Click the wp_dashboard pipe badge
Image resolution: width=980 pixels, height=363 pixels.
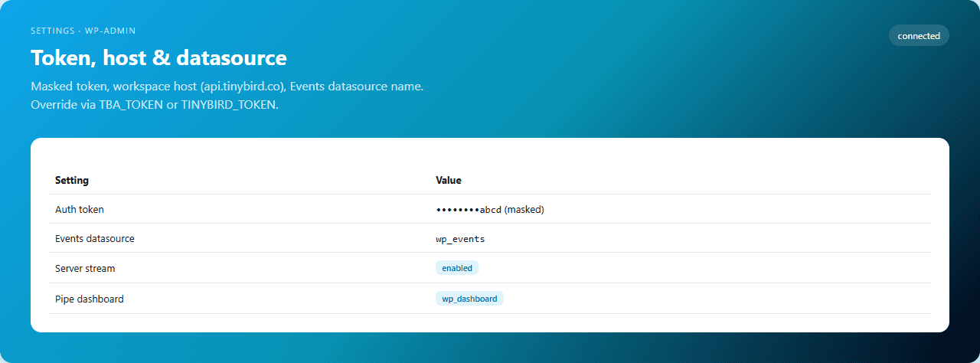tap(469, 299)
